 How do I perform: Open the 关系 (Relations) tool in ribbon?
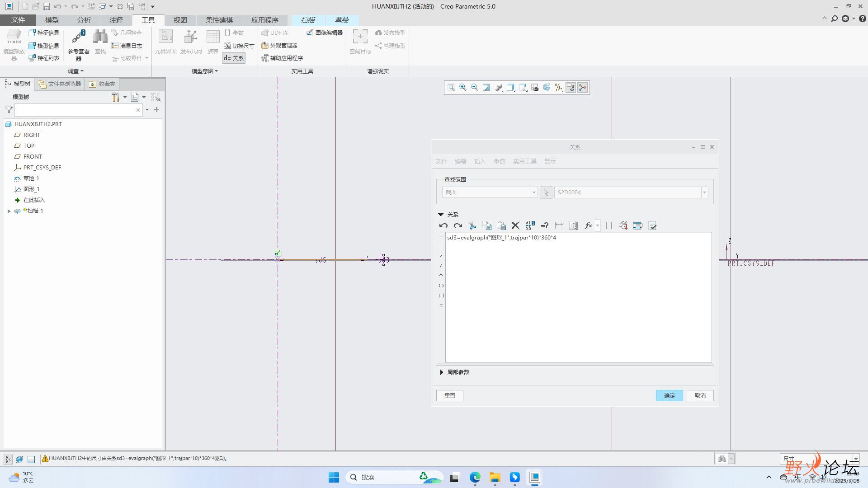click(234, 58)
